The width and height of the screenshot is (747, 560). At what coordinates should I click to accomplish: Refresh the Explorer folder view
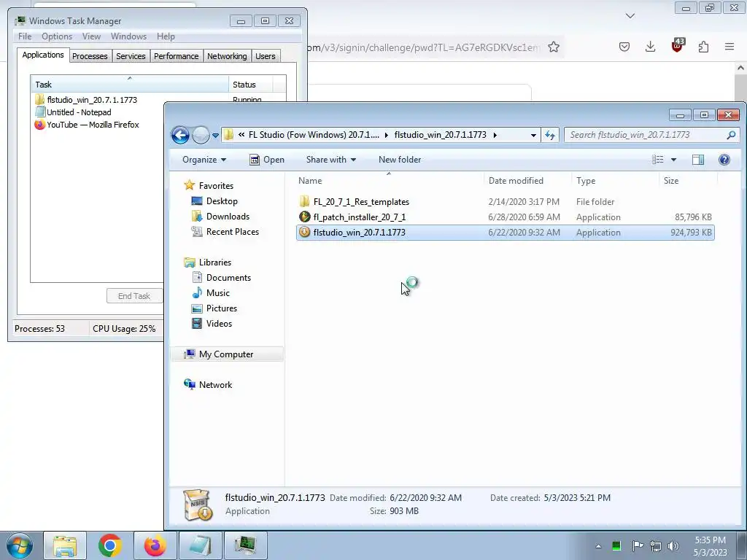(550, 135)
